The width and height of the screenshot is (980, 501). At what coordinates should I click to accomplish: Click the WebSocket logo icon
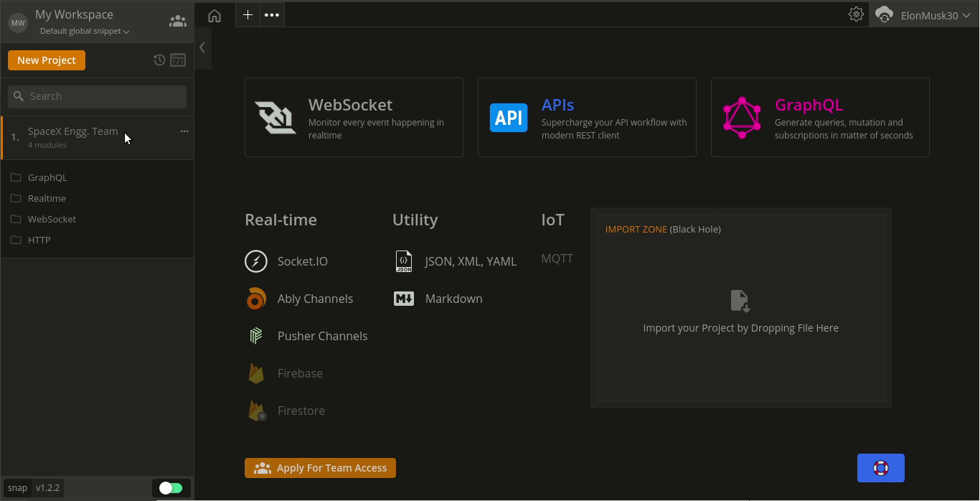(275, 117)
